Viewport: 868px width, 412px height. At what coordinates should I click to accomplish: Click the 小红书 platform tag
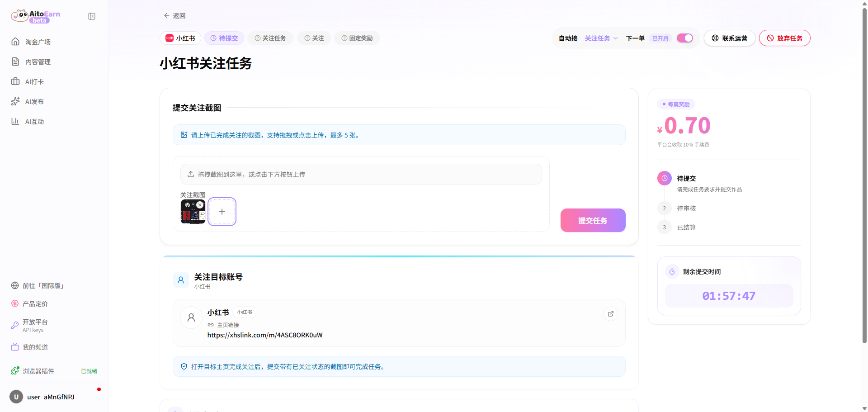(180, 38)
